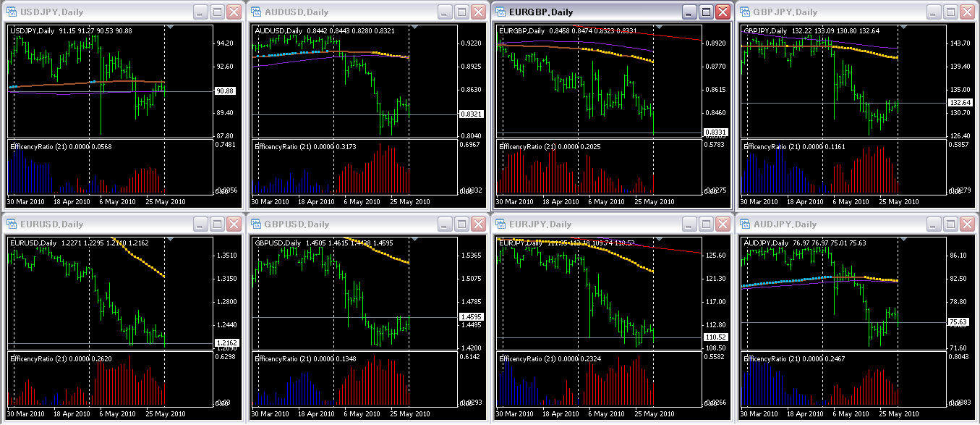Click the AUDJPY title bar chart icon
Screen dimensions: 980x425
tap(745, 224)
